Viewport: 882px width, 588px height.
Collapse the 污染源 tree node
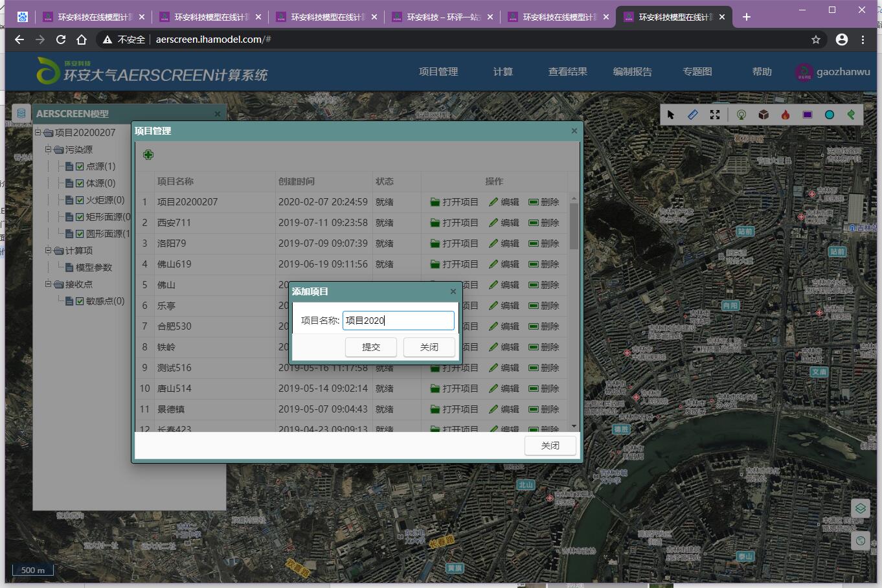tap(49, 150)
